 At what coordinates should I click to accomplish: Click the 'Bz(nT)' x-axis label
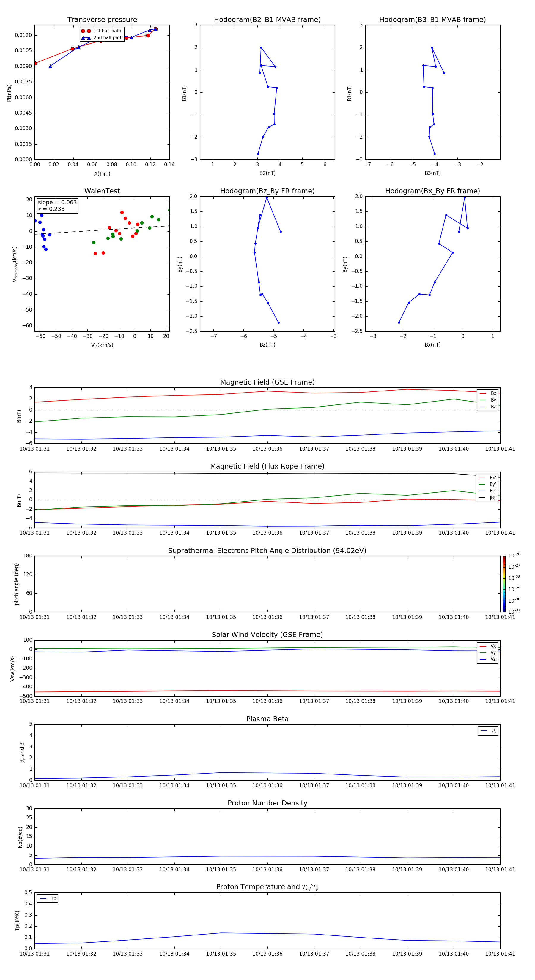[267, 345]
